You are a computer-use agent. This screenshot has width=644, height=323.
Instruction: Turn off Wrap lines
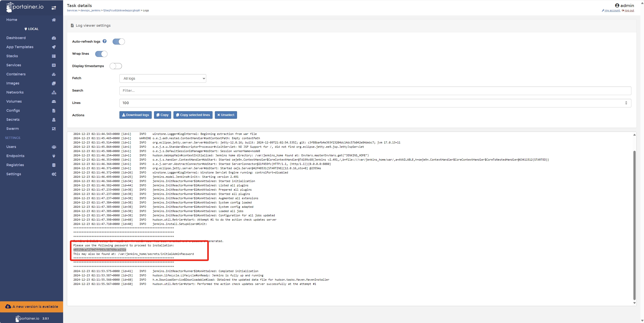pyautogui.click(x=101, y=54)
